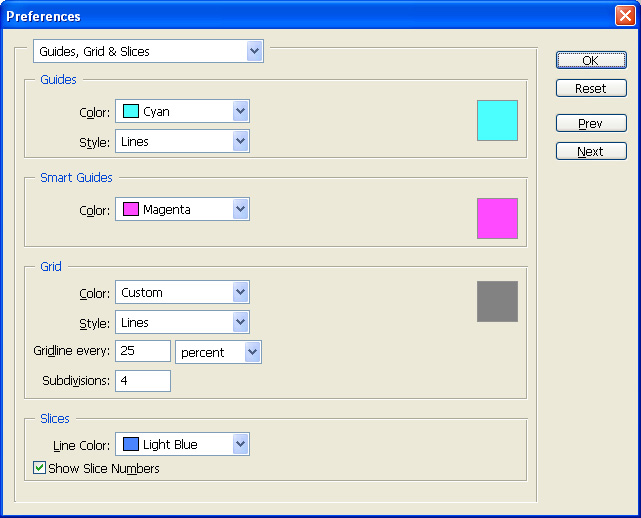Open the Slices Line Color dropdown showing Light Blue
The width and height of the screenshot is (641, 518).
click(x=182, y=444)
